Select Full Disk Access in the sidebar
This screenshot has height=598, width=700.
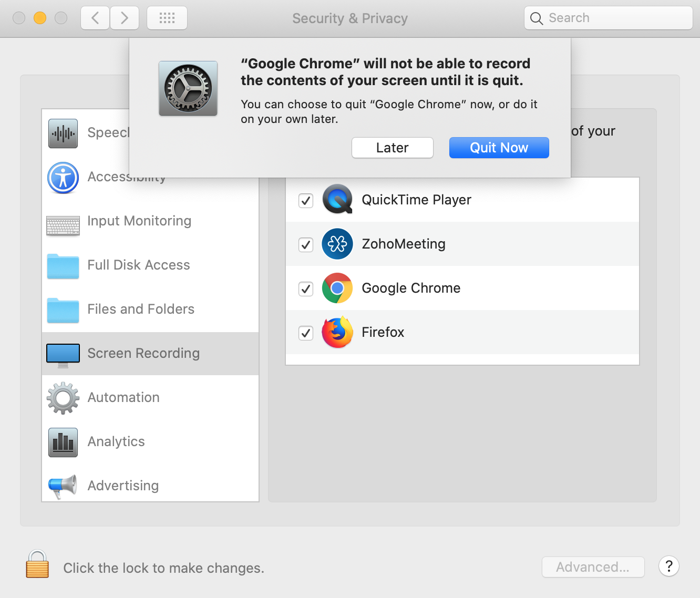(150, 265)
